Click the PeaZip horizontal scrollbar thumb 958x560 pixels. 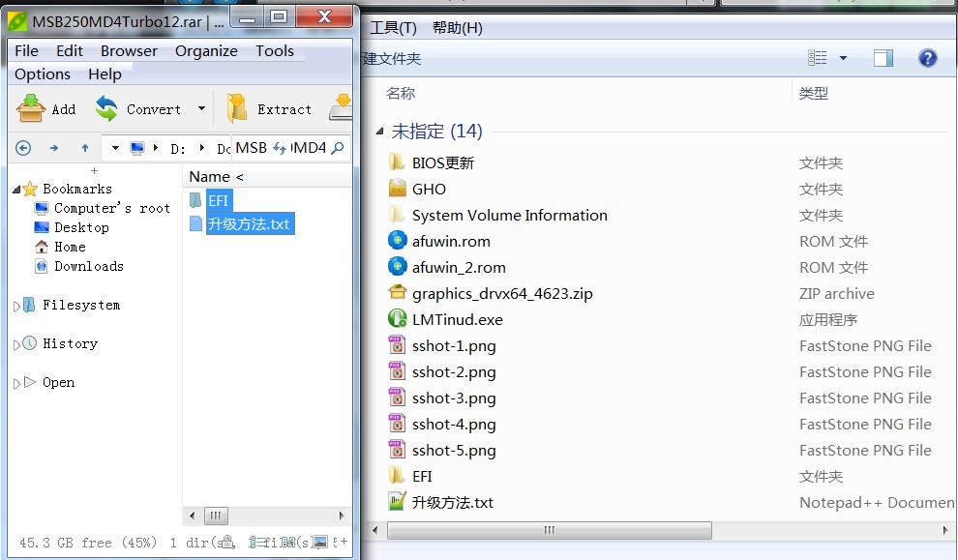(x=216, y=516)
